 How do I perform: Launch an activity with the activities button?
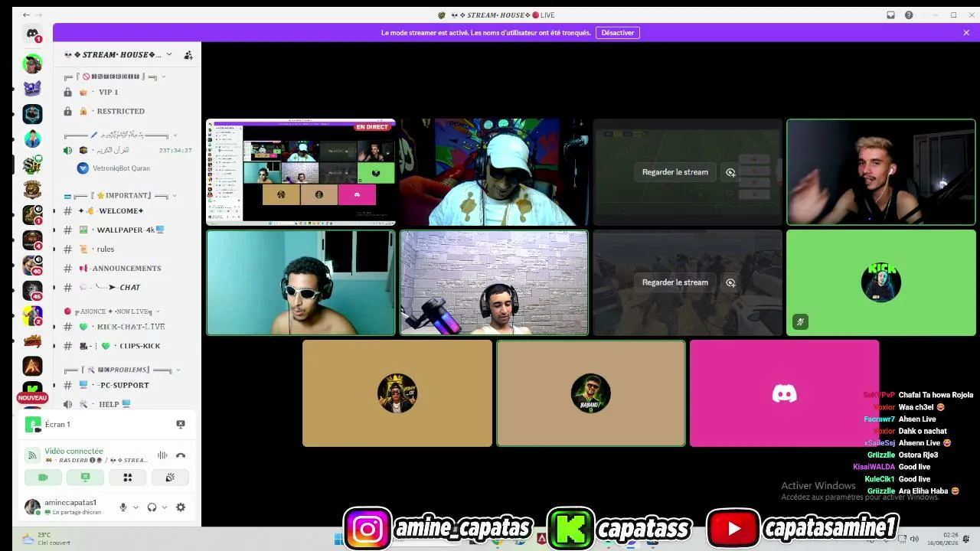[x=128, y=478]
